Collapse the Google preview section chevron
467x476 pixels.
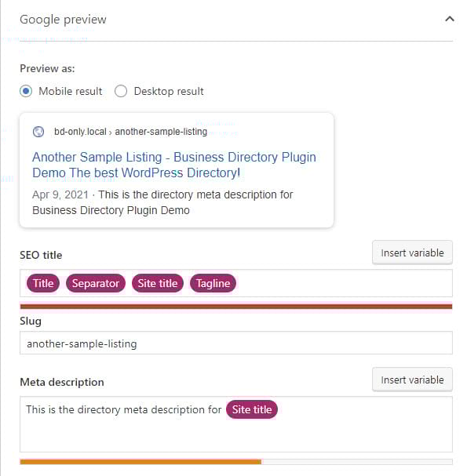pyautogui.click(x=450, y=19)
